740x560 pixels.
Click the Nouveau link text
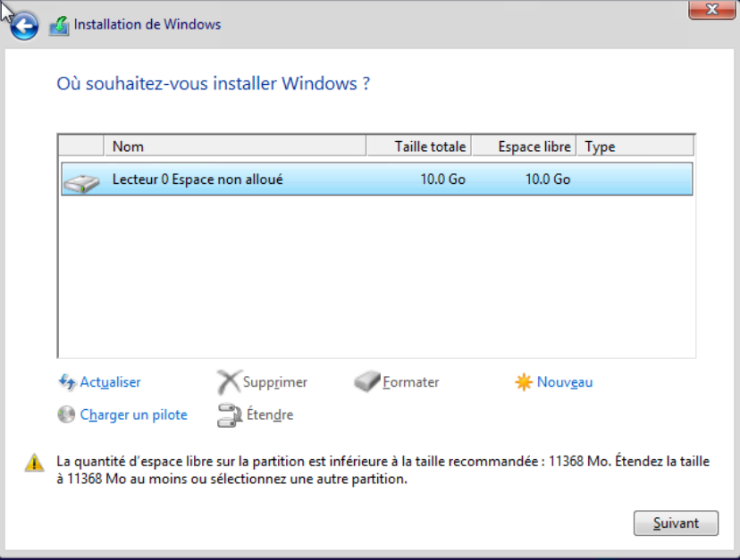point(564,382)
